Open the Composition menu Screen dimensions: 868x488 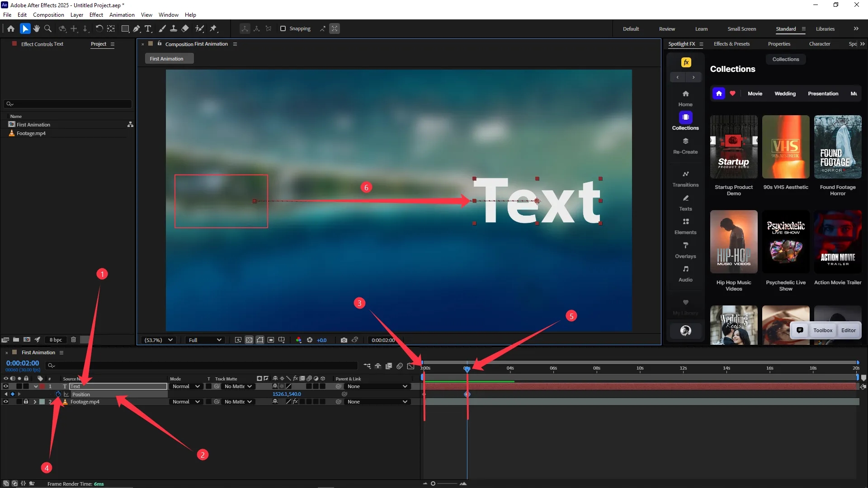(x=48, y=14)
